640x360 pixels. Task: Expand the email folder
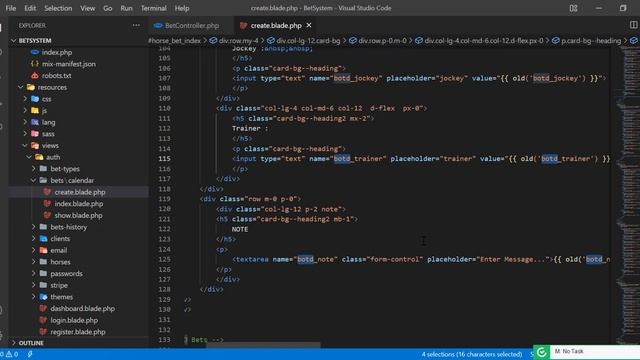pos(33,250)
